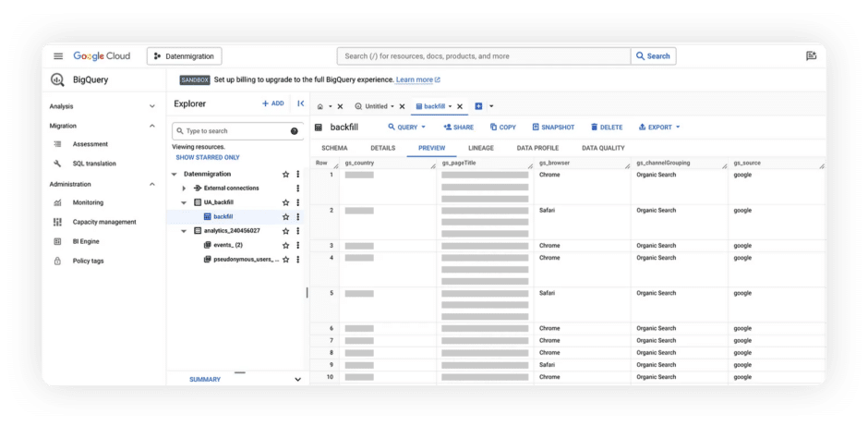This screenshot has height=426, width=868.
Task: Open a new tab with plus icon
Action: [479, 106]
